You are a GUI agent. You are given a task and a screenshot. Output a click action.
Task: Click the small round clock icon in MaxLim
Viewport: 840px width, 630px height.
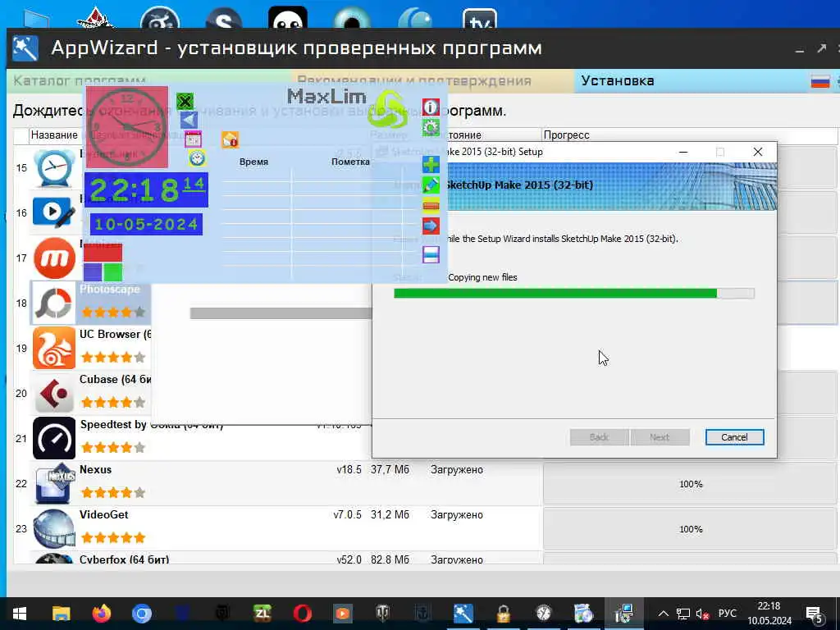click(197, 158)
